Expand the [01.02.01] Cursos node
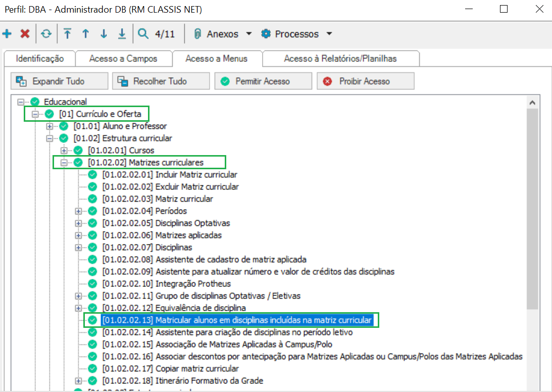Viewport: 552px width, 392px height. 64,151
